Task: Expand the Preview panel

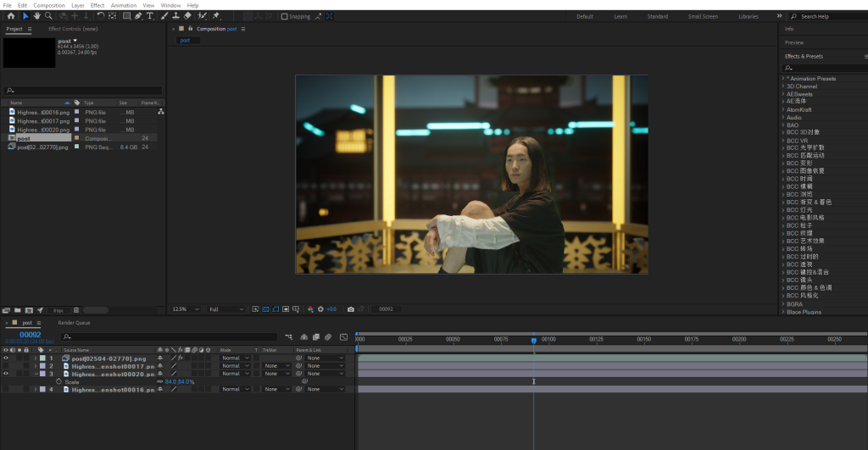Action: coord(793,42)
